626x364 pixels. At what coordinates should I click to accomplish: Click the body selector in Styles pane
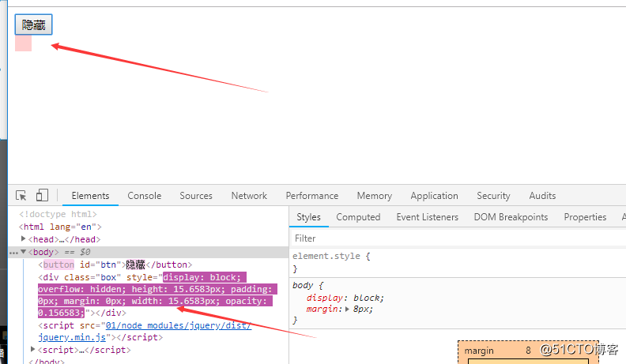click(303, 286)
